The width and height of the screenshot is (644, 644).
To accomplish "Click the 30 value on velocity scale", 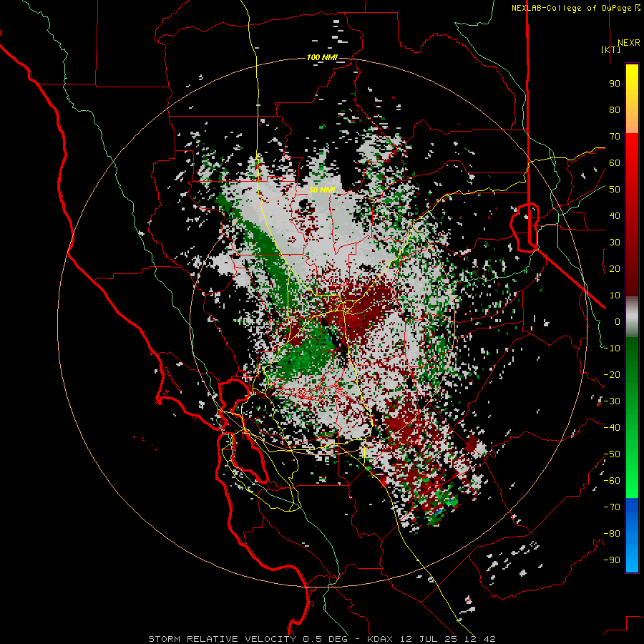I will [x=615, y=243].
